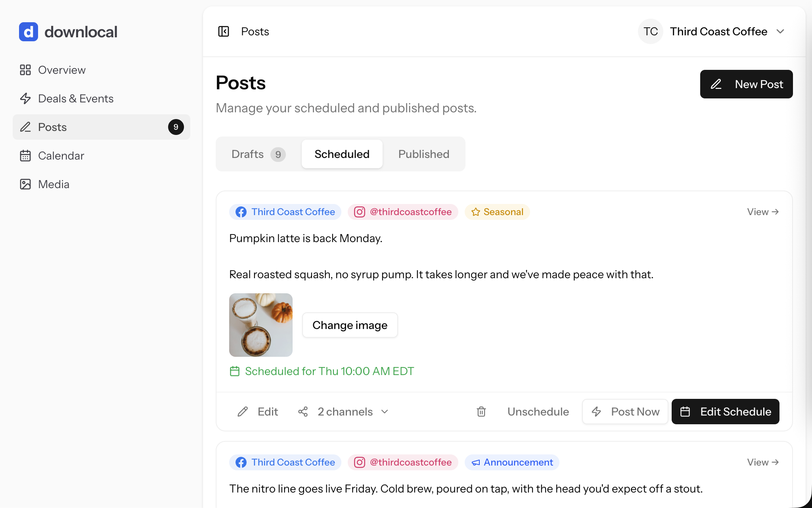Switch to the Published tab
This screenshot has height=508, width=812.
424,154
